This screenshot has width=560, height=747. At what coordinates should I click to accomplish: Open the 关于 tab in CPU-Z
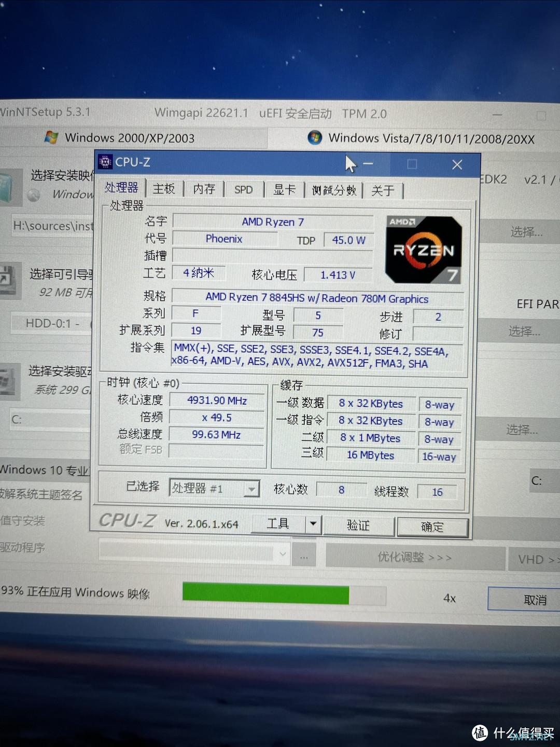(x=383, y=191)
